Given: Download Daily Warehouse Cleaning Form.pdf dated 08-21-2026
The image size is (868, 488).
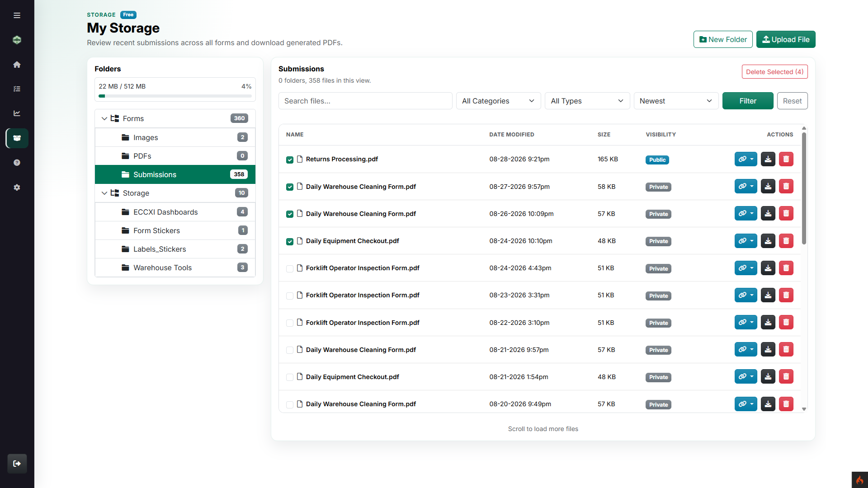Looking at the screenshot, I should click(x=768, y=349).
